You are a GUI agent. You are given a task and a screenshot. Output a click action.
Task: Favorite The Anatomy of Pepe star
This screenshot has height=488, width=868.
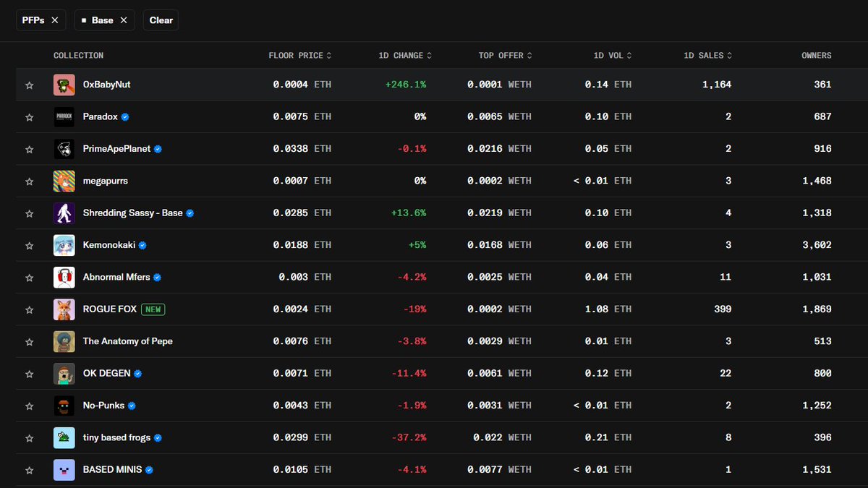point(30,342)
